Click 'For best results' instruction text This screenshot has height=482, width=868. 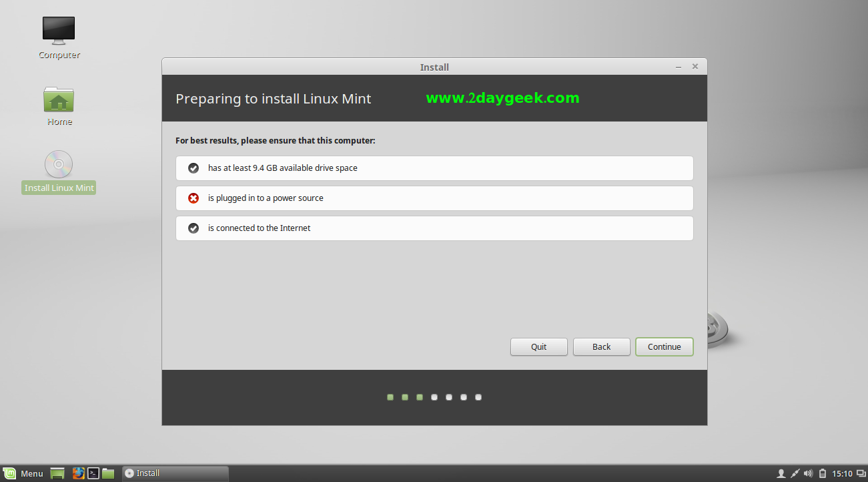pyautogui.click(x=276, y=141)
